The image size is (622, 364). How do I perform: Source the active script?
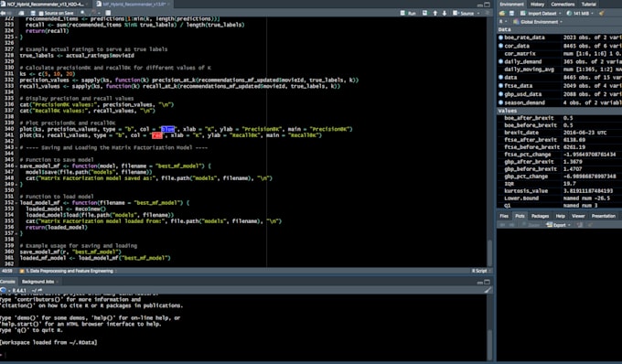pyautogui.click(x=464, y=13)
